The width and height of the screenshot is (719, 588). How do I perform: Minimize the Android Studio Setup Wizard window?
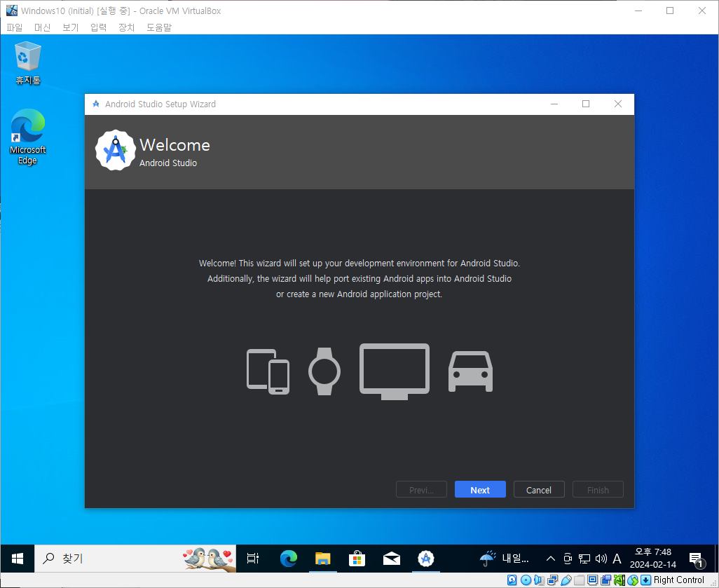tap(554, 104)
